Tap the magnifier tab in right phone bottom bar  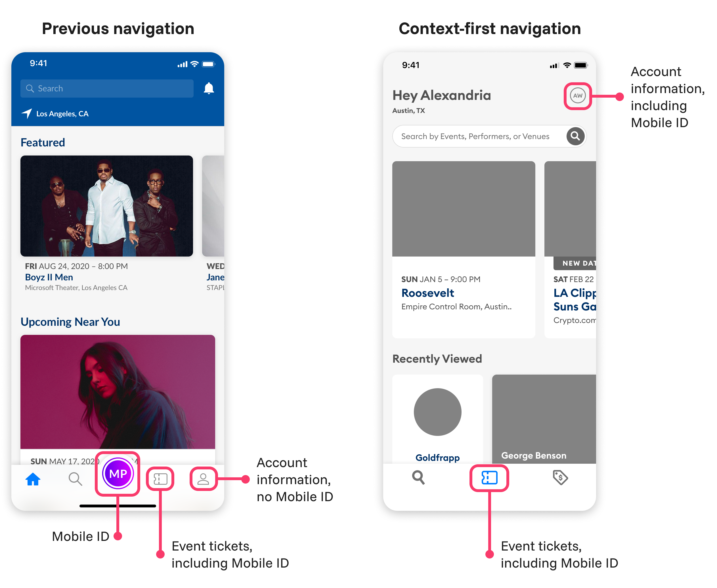pyautogui.click(x=418, y=477)
